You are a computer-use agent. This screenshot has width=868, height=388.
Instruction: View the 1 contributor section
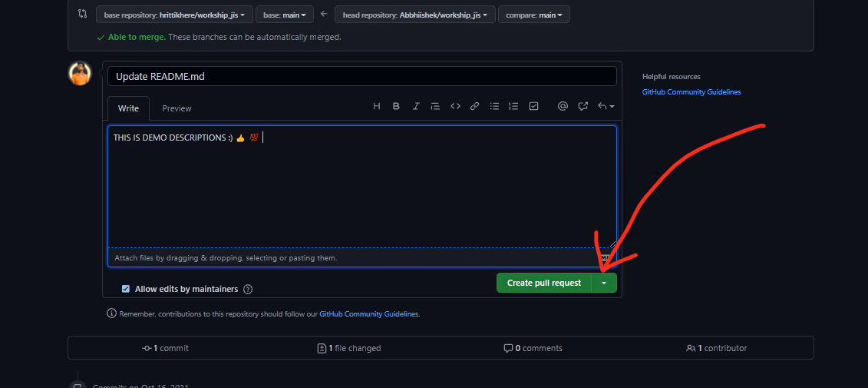pos(717,348)
